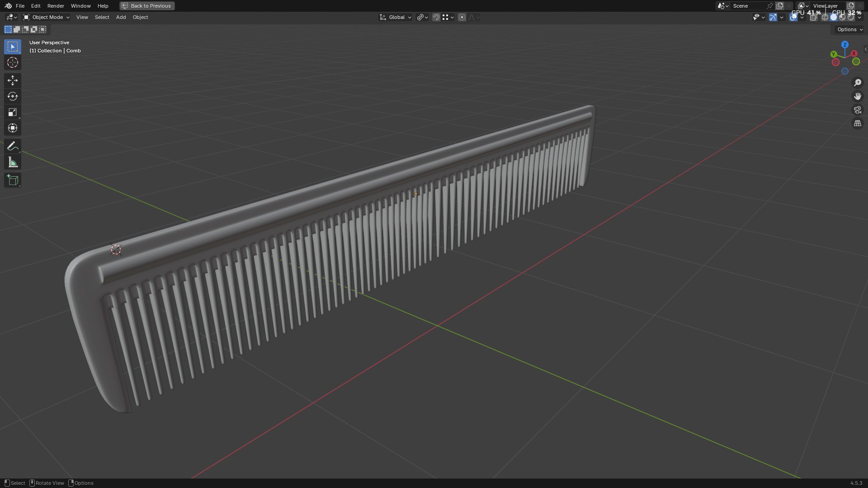Open snapping options dropdown
This screenshot has width=868, height=488.
tap(448, 17)
